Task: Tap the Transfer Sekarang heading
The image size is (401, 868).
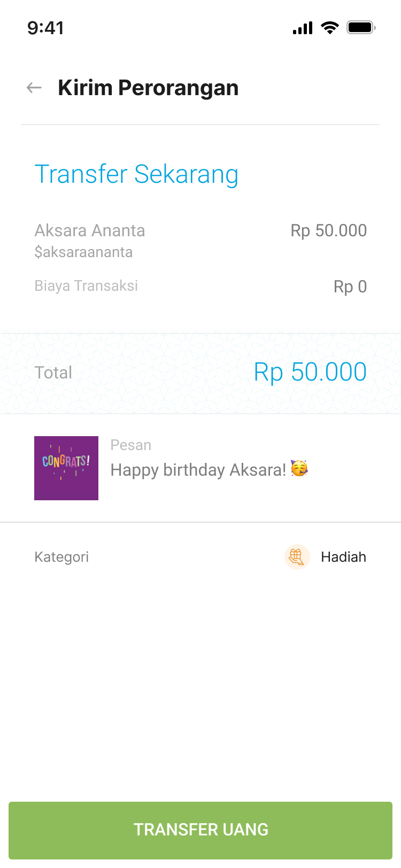Action: 136,174
